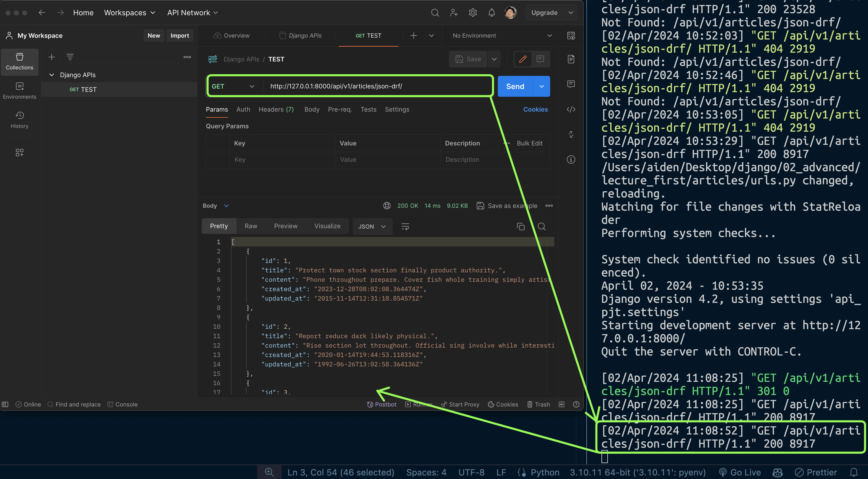Image resolution: width=868 pixels, height=479 pixels.
Task: Open the Environments sidebar panel
Action: [19, 91]
